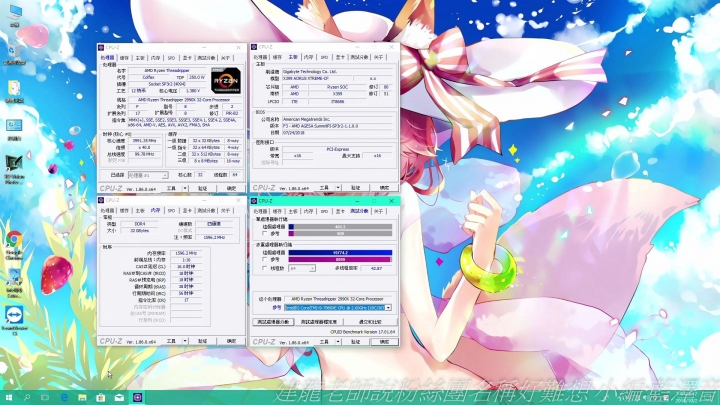Switch to 缓存 tab in processor window
Viewport: 720px width, 405px height.
coord(124,58)
